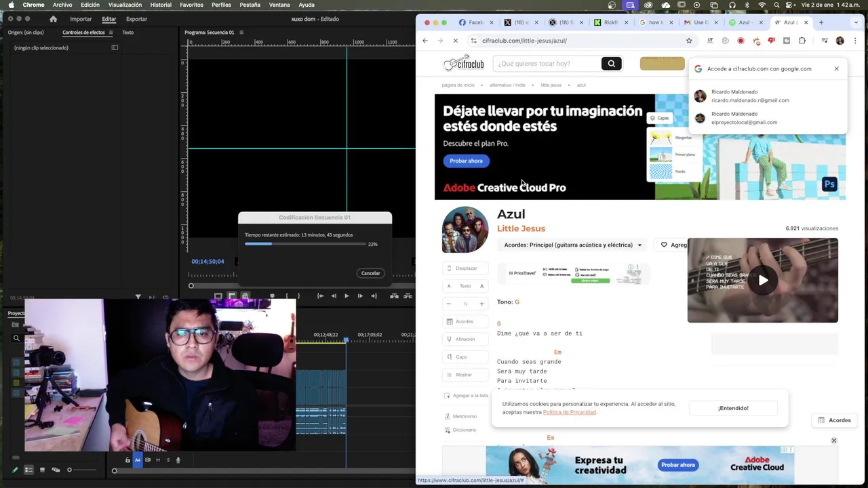Screen dimensions: 868x488
Task: Open Chrome three-dot menu
Action: coord(855,41)
